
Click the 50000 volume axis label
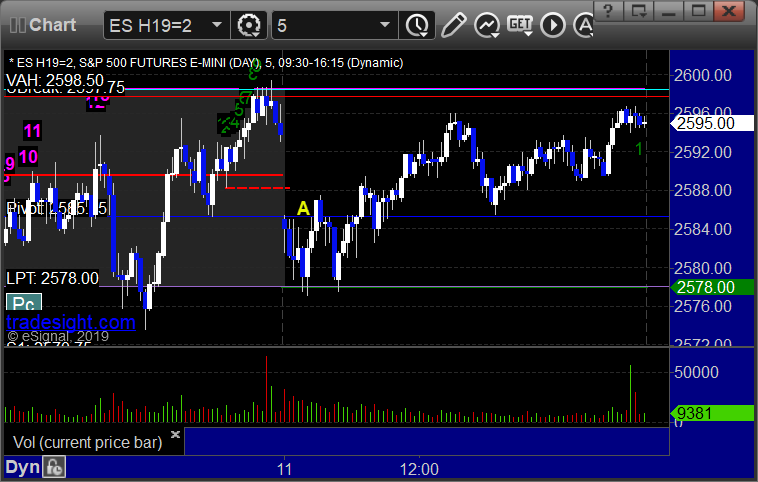click(x=696, y=372)
